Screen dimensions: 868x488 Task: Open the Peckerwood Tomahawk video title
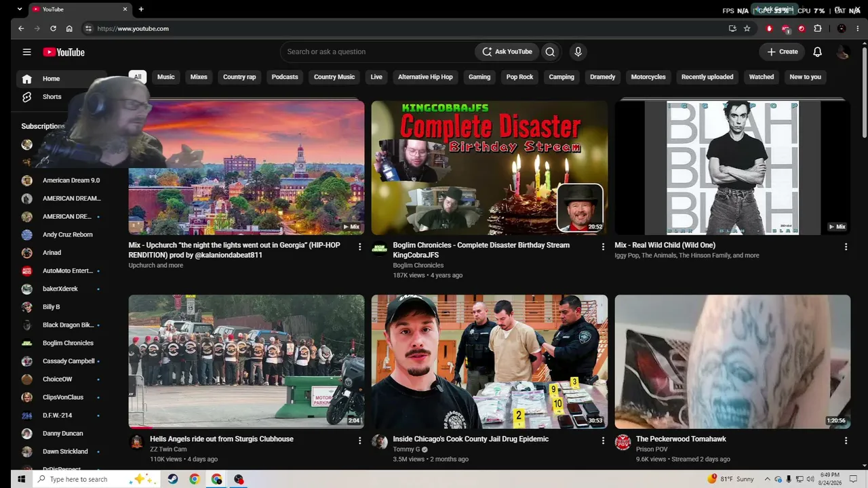tap(681, 439)
